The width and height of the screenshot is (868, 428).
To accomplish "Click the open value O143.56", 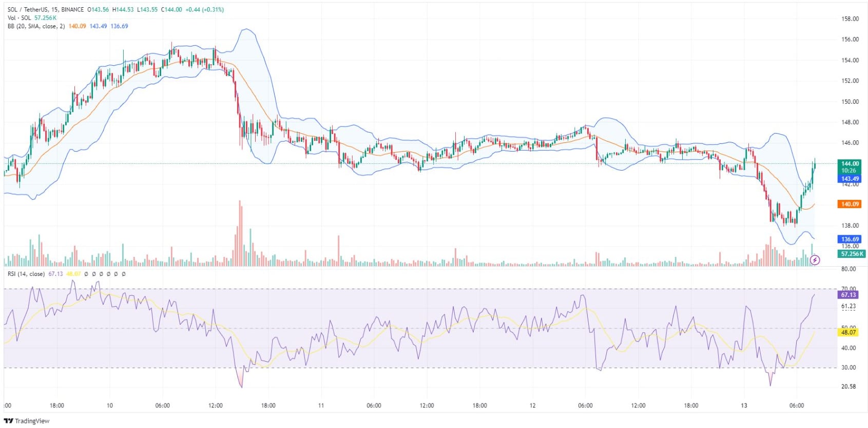I will tap(98, 10).
